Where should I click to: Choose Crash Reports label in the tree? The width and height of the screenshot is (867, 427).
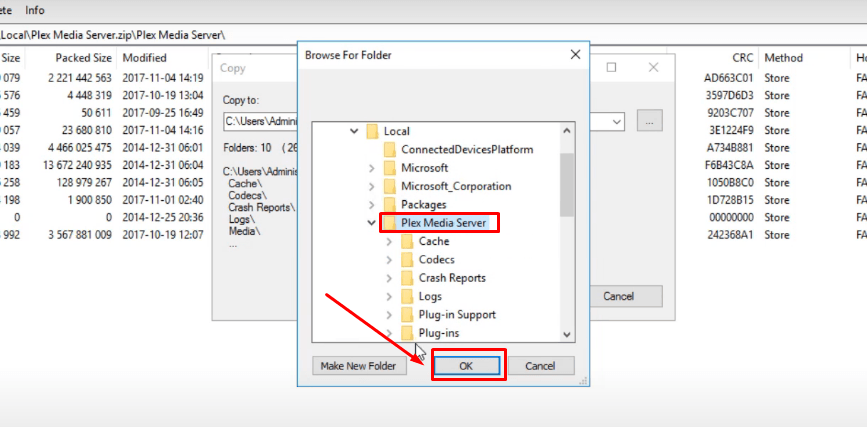tap(452, 278)
